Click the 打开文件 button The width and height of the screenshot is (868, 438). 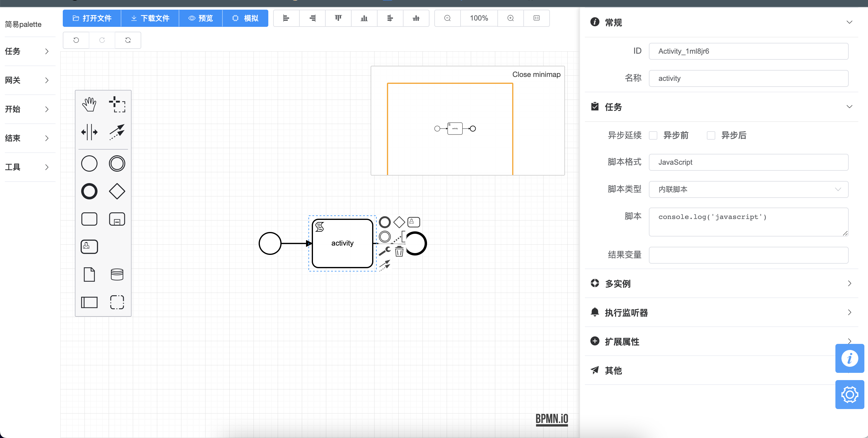(92, 18)
